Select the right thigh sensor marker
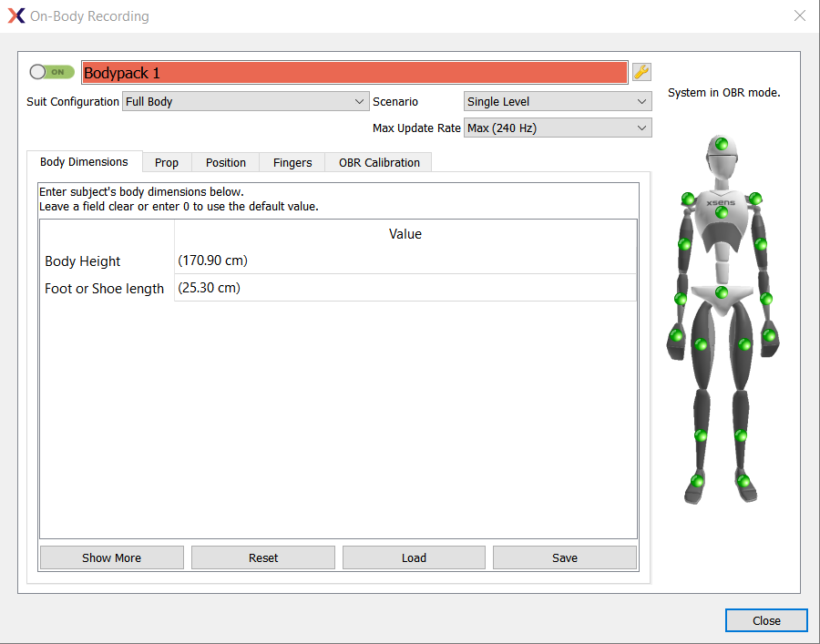 click(702, 344)
